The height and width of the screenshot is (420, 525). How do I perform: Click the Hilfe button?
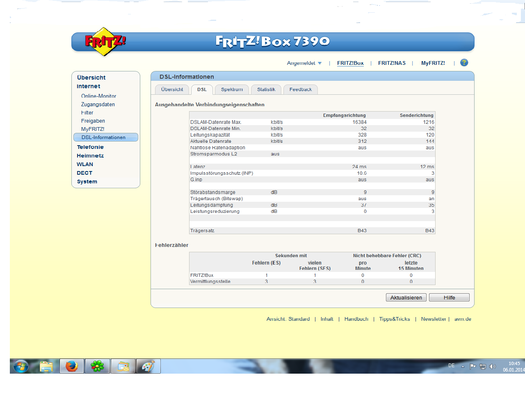coord(449,297)
